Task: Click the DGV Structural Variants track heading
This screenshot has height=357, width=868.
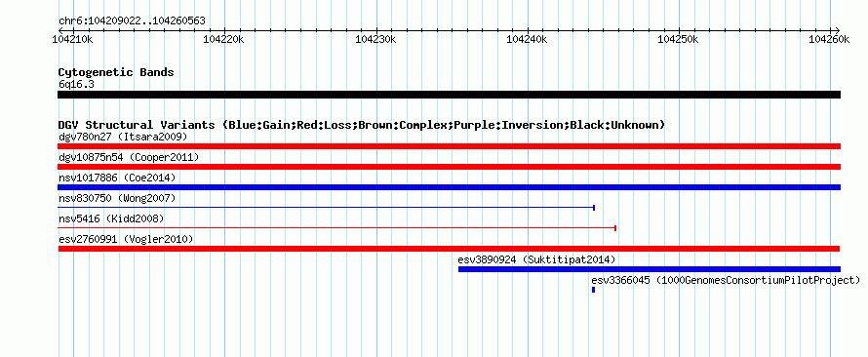Action: tap(362, 125)
